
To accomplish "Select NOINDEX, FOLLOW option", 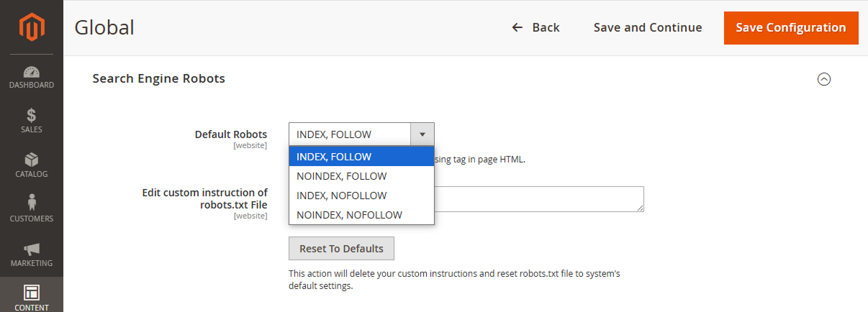I will click(x=361, y=176).
